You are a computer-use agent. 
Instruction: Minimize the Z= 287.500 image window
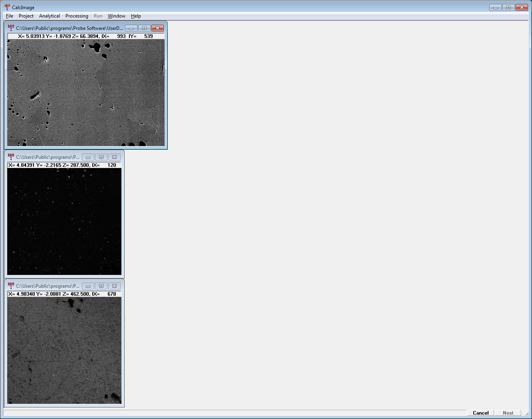coord(88,157)
